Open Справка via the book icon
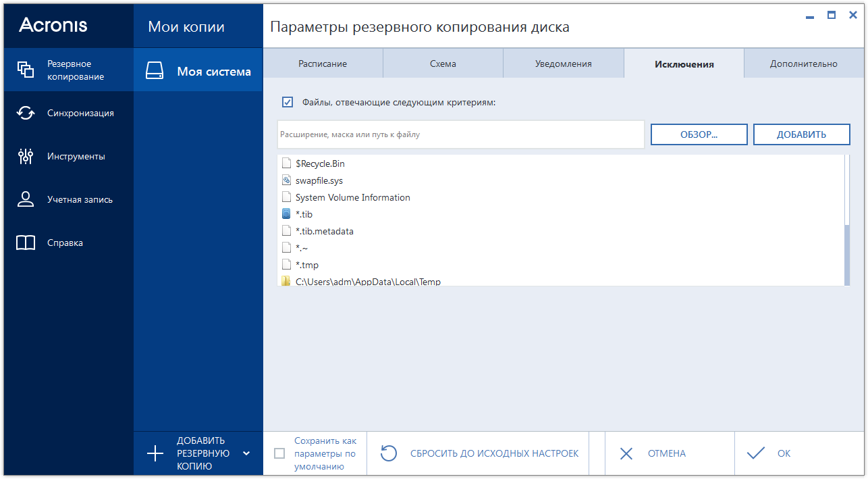 (25, 243)
